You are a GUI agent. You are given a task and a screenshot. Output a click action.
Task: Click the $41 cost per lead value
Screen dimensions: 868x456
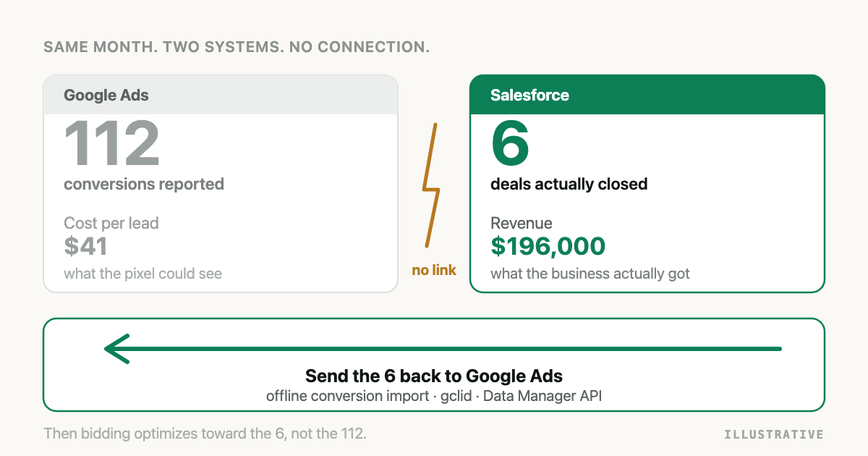pos(85,246)
